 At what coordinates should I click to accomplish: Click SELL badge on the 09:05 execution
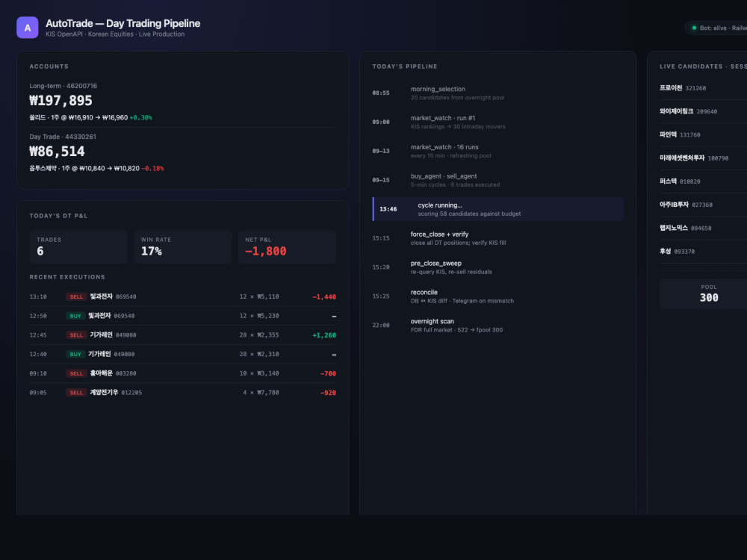[x=76, y=393]
